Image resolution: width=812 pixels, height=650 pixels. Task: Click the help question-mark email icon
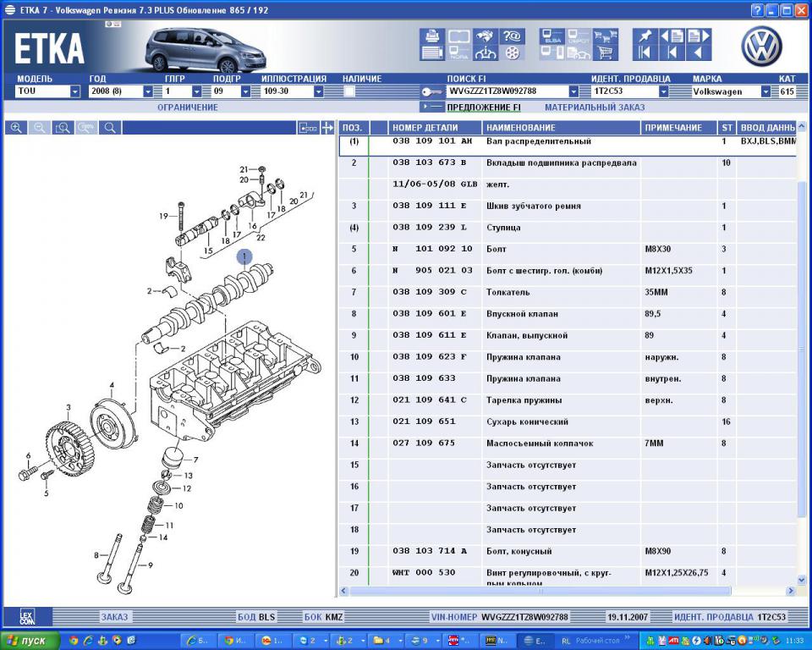(x=512, y=36)
